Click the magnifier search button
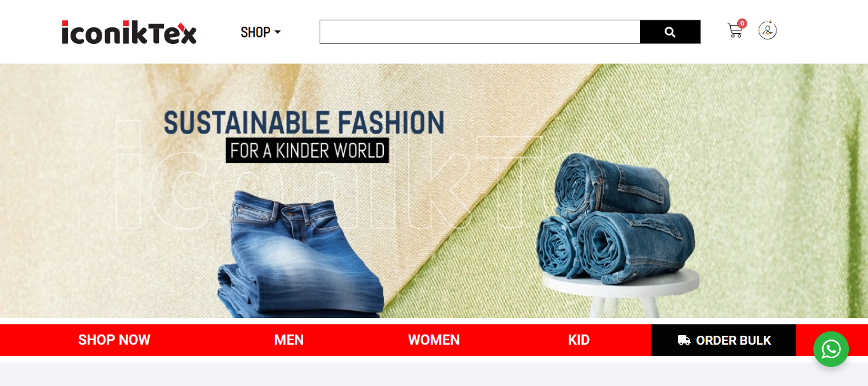This screenshot has height=386, width=868. point(670,32)
